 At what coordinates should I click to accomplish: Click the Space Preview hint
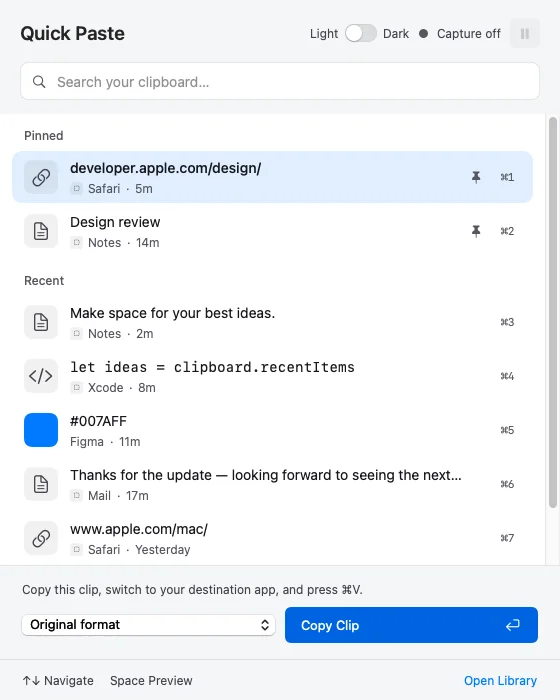click(x=151, y=680)
